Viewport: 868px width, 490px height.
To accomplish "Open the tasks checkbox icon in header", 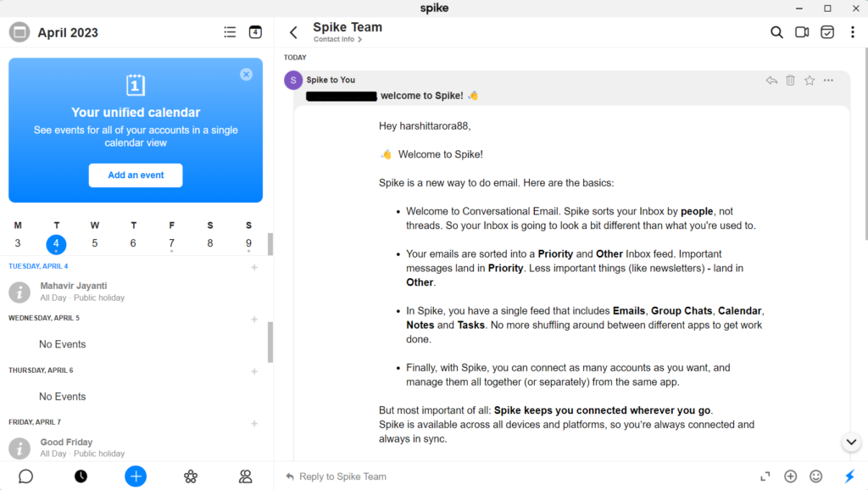I will tap(827, 32).
